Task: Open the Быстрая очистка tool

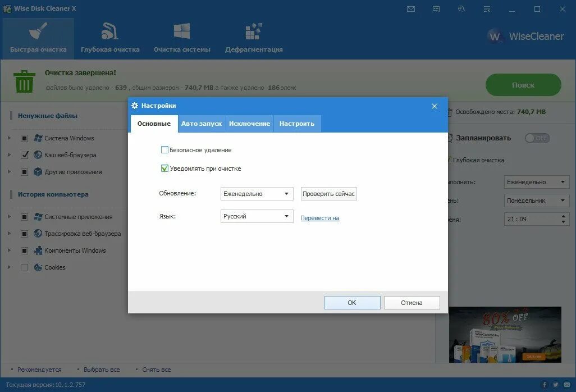Action: 37,38
